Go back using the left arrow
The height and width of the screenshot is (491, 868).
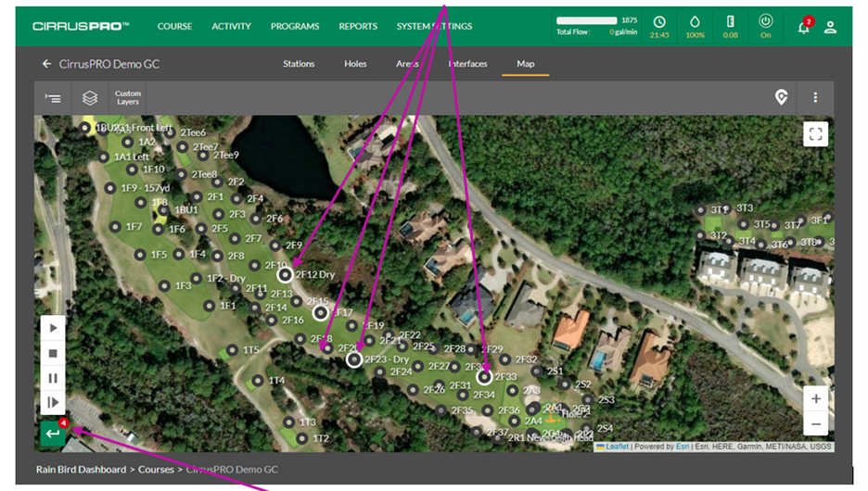pos(46,64)
